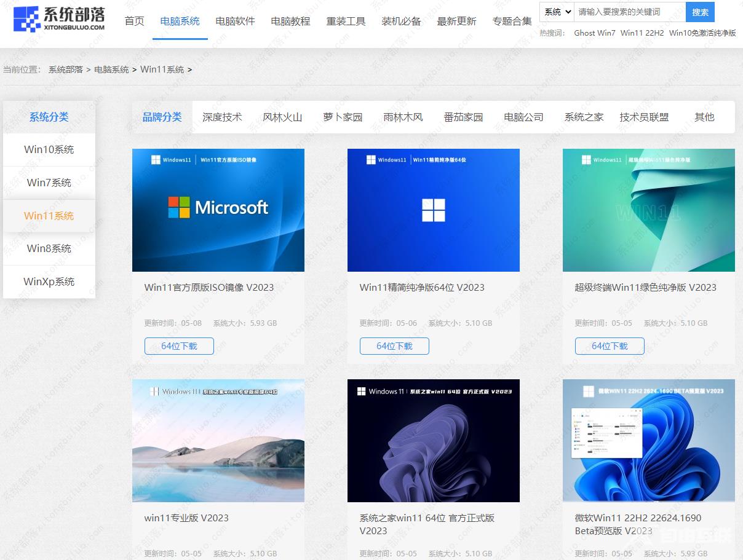Click the 超级终端Win11绿色纯净版 cover image
This screenshot has height=560, width=743.
pos(649,210)
